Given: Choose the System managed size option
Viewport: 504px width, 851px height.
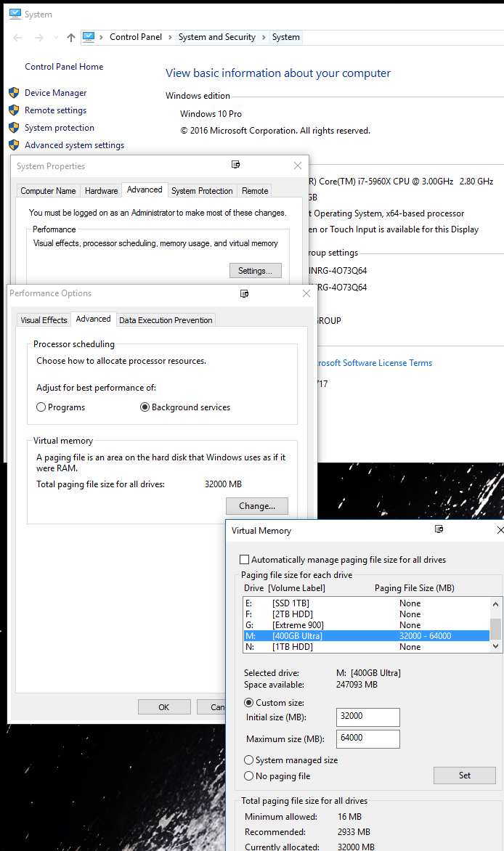Looking at the screenshot, I should pyautogui.click(x=249, y=760).
